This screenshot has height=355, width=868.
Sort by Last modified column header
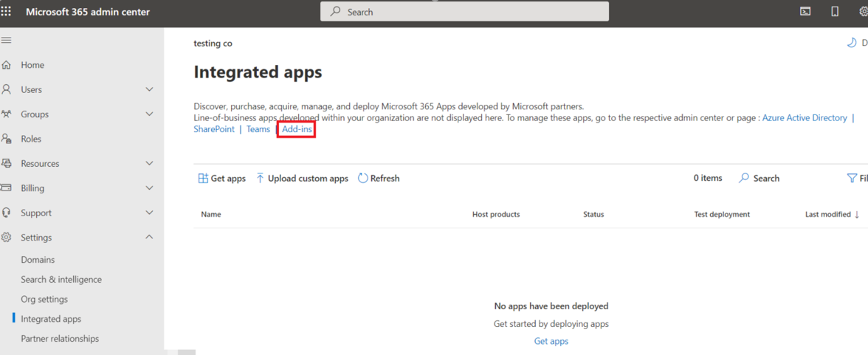click(x=828, y=214)
